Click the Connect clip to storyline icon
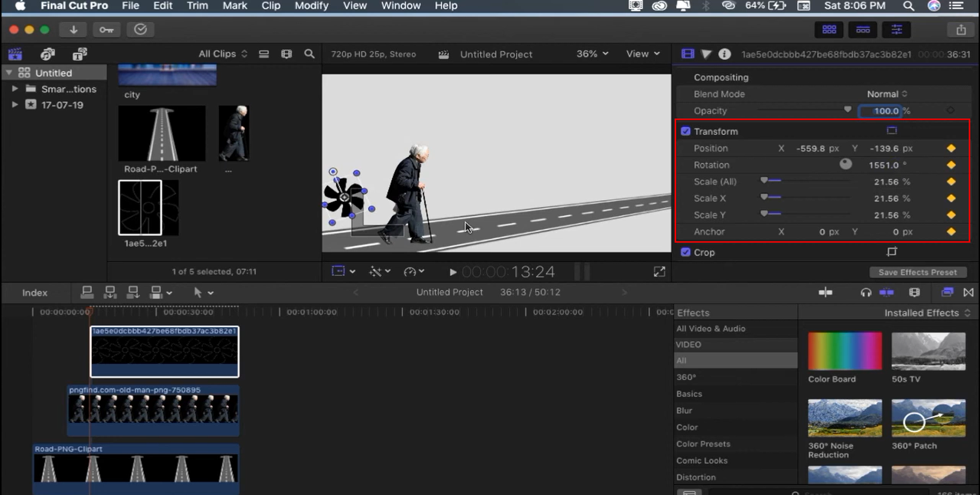980x495 pixels. click(x=87, y=293)
